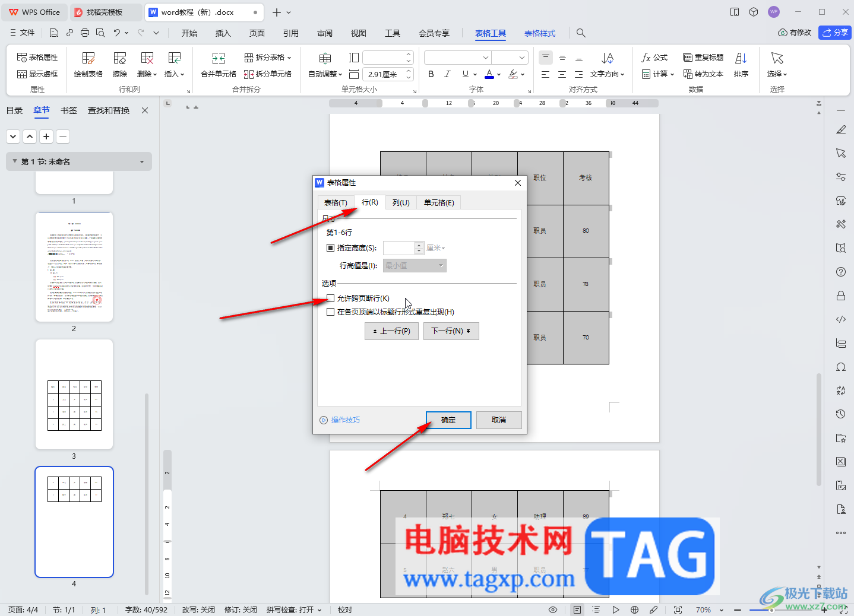Click the specified height input field
The height and width of the screenshot is (616, 854).
pos(399,248)
